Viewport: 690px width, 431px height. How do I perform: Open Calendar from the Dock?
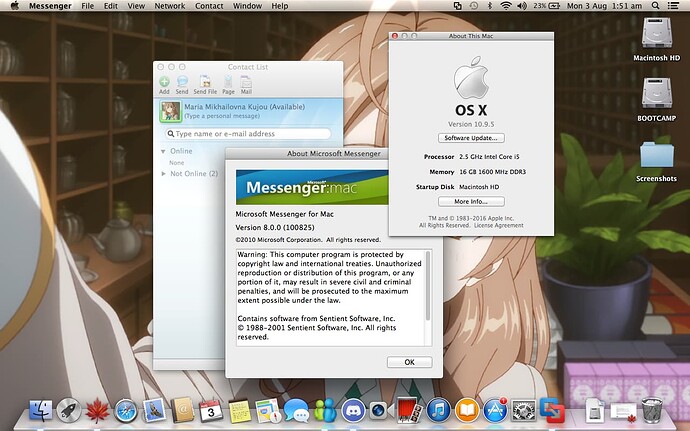211,411
